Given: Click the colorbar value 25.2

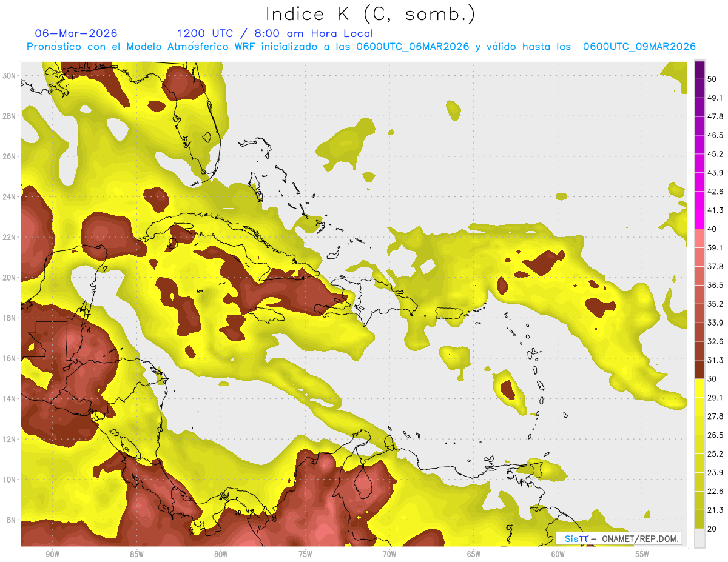Looking at the screenshot, I should tap(715, 454).
